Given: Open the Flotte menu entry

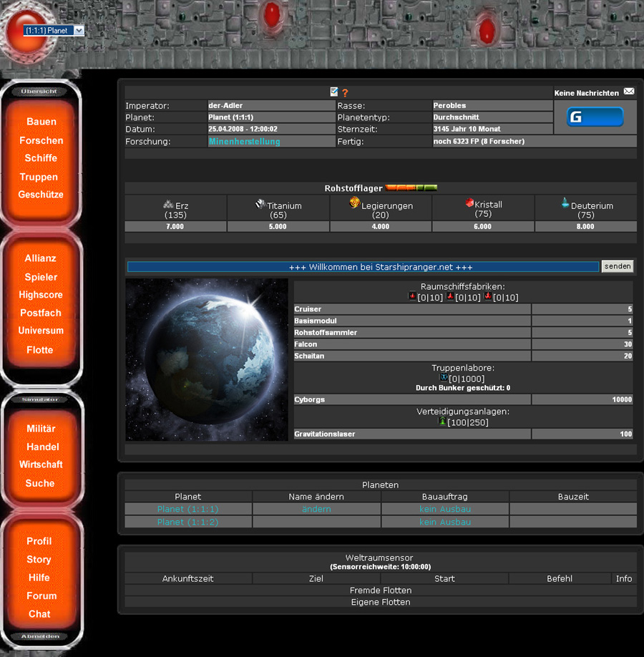Looking at the screenshot, I should pyautogui.click(x=40, y=350).
